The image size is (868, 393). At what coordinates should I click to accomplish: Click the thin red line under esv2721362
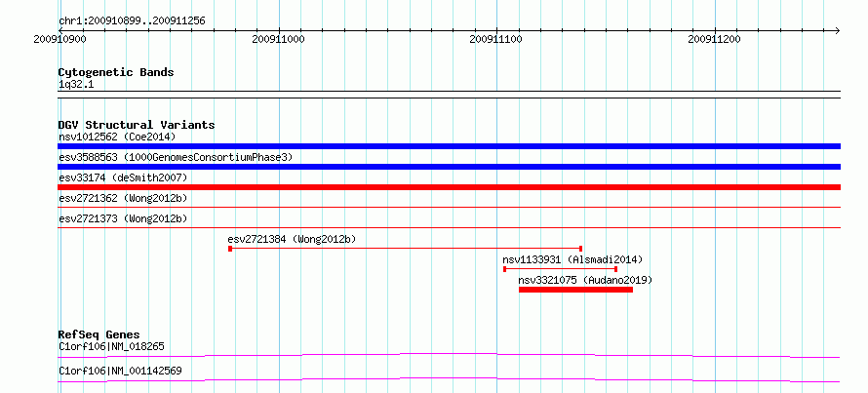tap(449, 208)
